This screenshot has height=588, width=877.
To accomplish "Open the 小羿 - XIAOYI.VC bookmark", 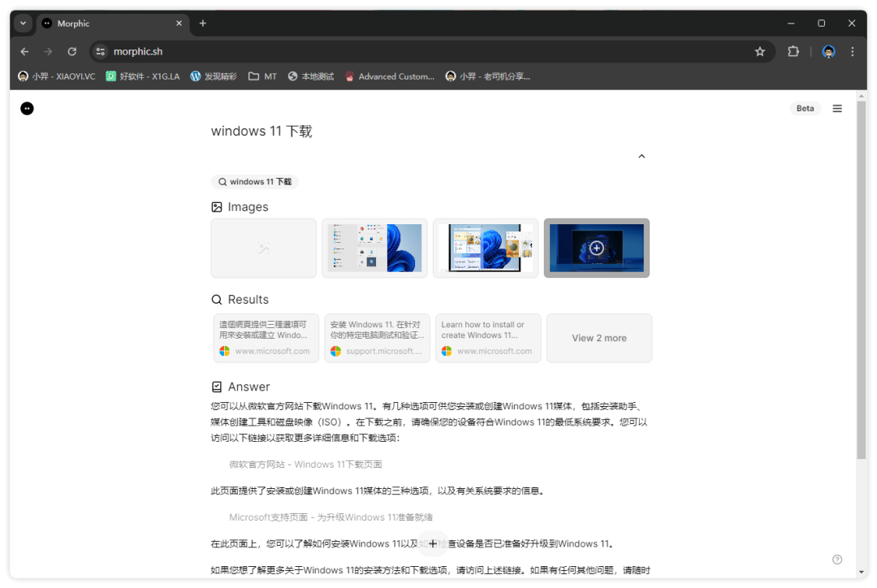I will tap(57, 76).
